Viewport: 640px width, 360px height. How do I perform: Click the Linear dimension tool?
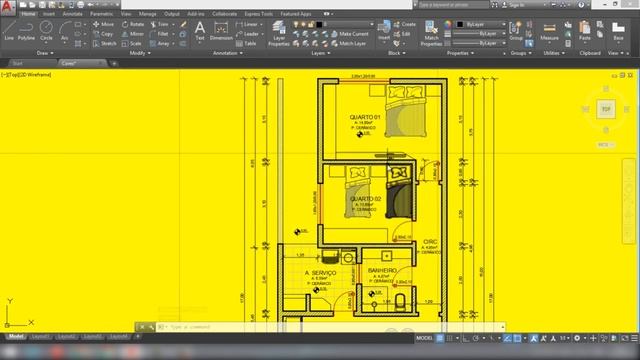click(x=247, y=24)
